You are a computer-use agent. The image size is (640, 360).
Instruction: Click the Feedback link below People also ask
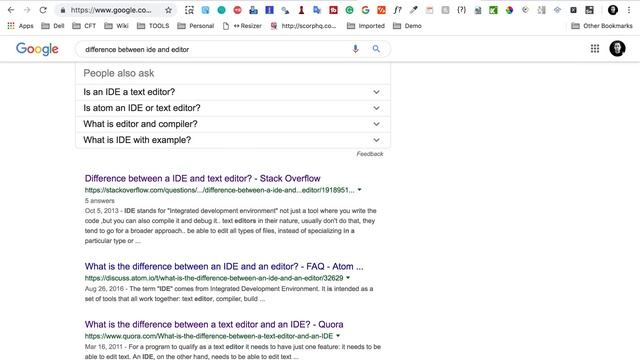[370, 154]
